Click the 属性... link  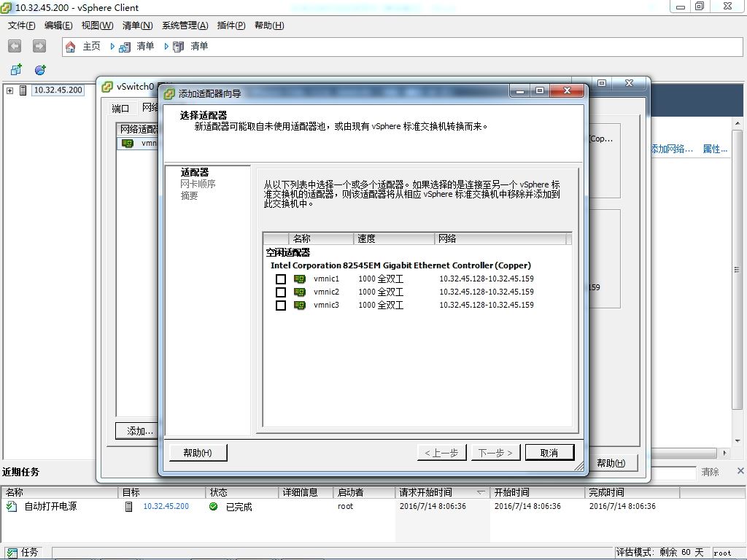point(715,149)
